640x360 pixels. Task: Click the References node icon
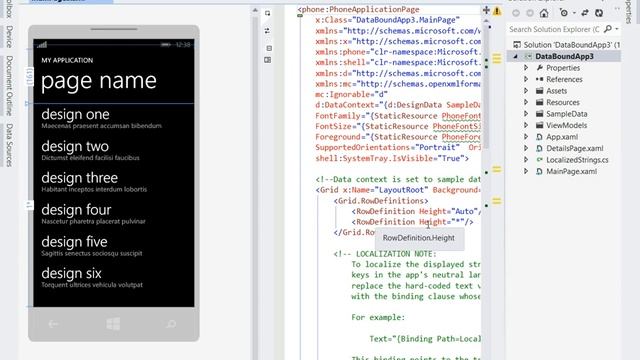click(x=540, y=79)
